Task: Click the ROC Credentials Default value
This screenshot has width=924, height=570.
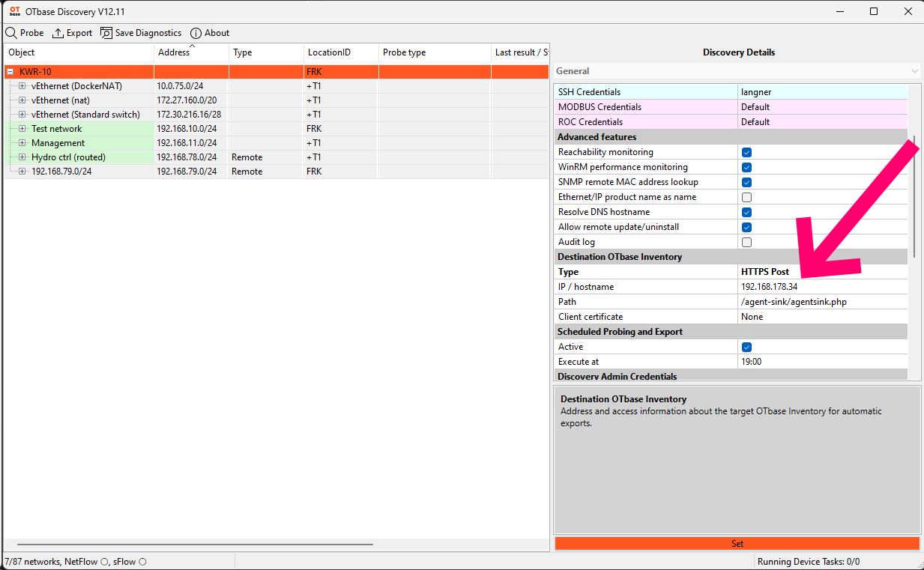Action: click(x=755, y=122)
